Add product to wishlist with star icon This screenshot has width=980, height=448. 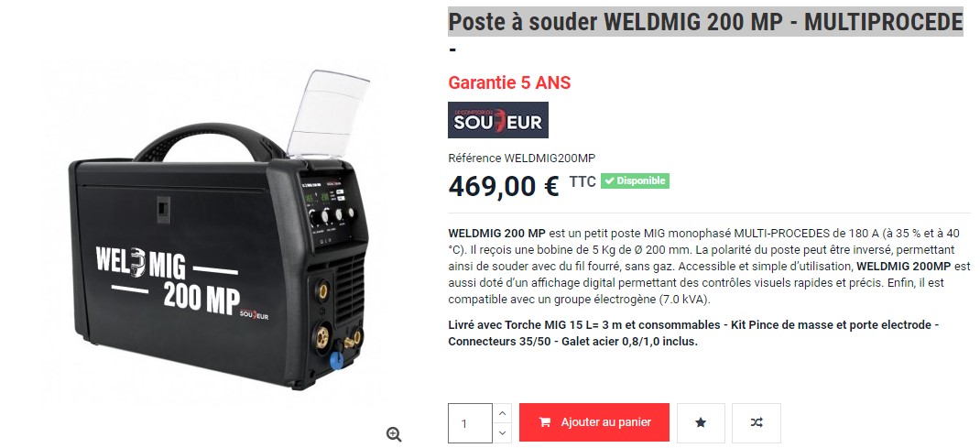point(701,423)
